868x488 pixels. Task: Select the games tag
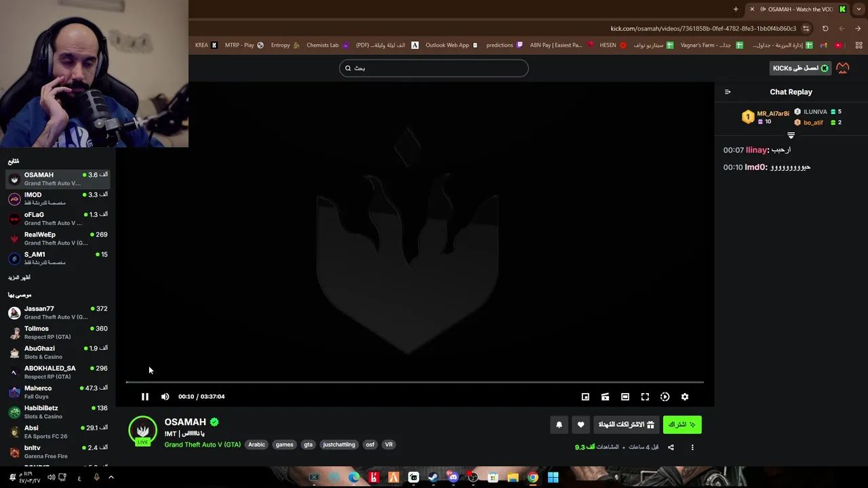(x=284, y=445)
